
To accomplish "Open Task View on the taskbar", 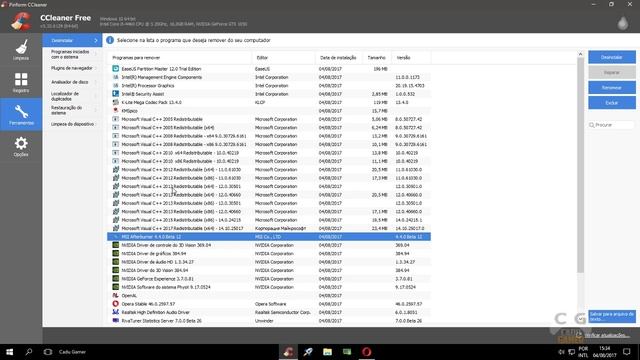I will [x=48, y=352].
